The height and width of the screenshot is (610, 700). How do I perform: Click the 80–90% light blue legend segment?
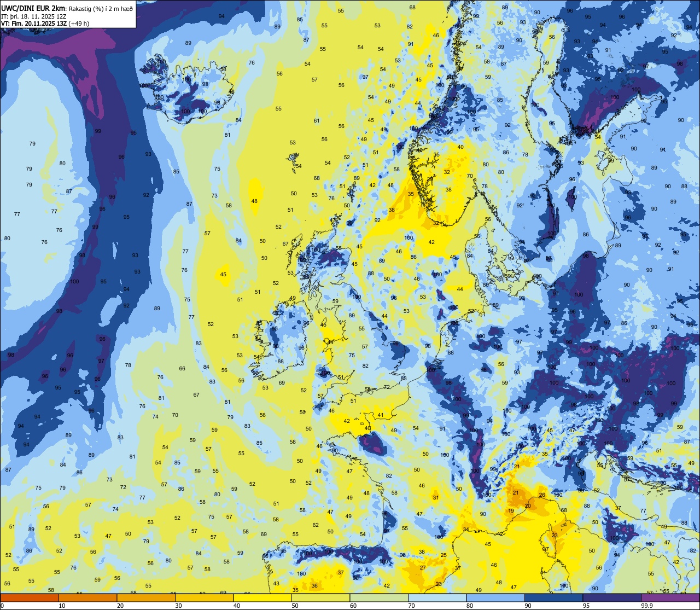[495, 598]
